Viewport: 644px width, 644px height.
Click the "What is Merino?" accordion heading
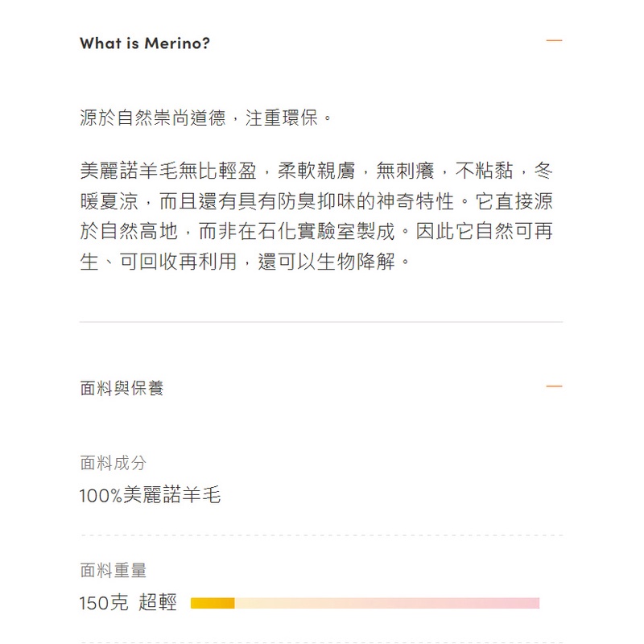coord(145,43)
